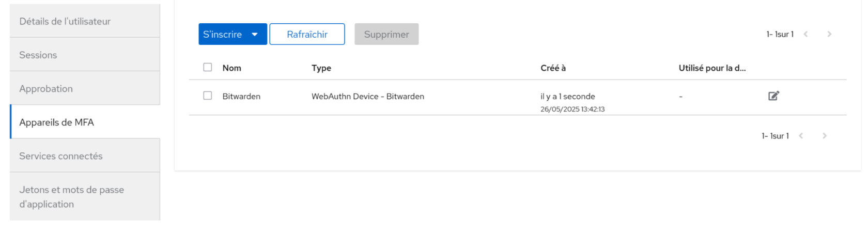Click the Type column header

(321, 68)
